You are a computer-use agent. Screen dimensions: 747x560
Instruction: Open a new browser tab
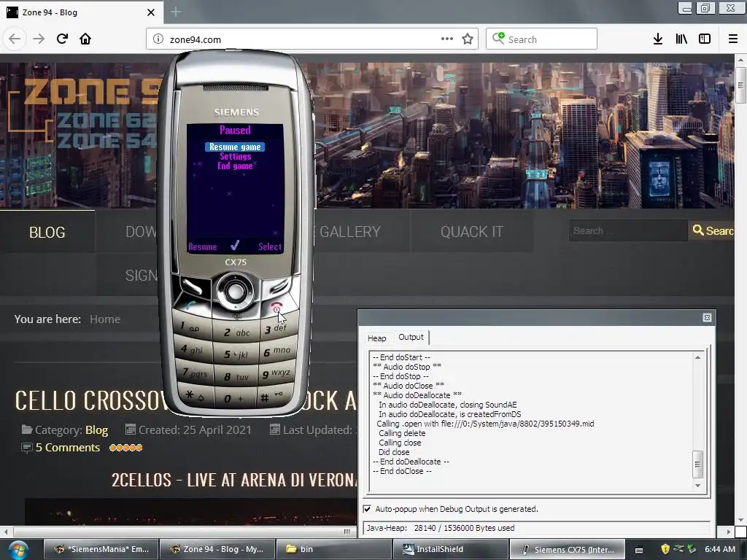click(x=176, y=12)
